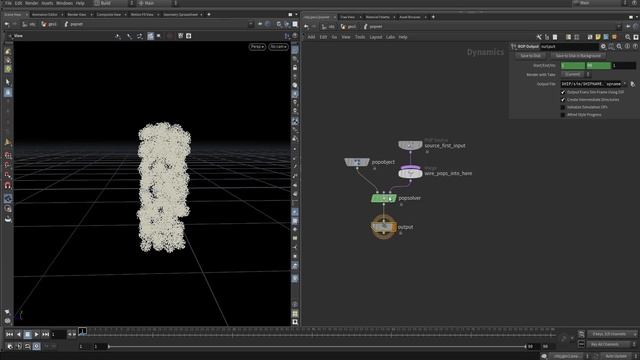Click the sticky note icon in network toolbar
Screen dimensions: 640x360
[598, 37]
